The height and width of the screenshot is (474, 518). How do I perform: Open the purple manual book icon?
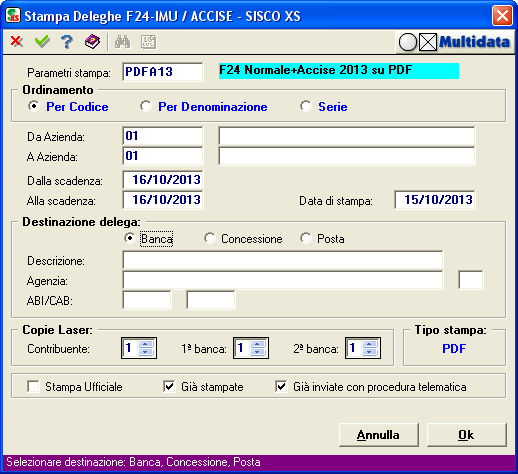pyautogui.click(x=92, y=42)
